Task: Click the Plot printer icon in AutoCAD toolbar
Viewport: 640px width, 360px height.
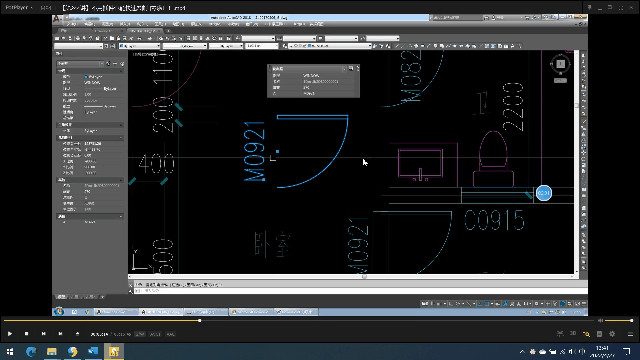Action: coord(78,38)
